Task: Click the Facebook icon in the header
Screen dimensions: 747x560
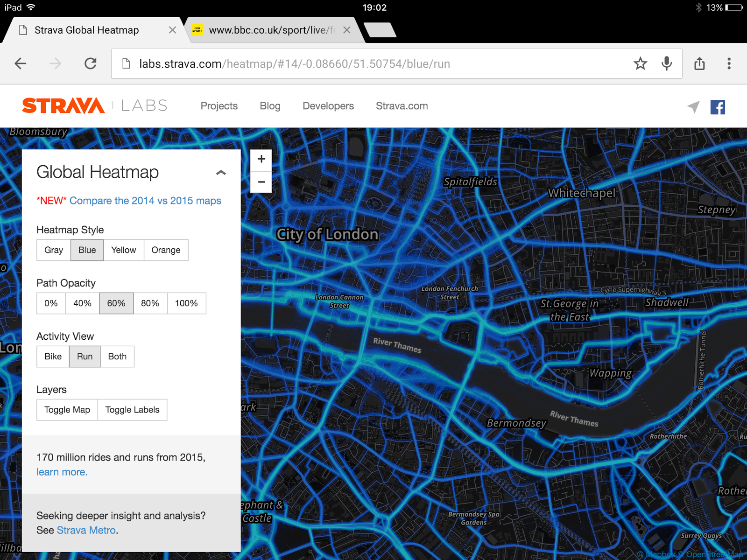Action: [718, 107]
